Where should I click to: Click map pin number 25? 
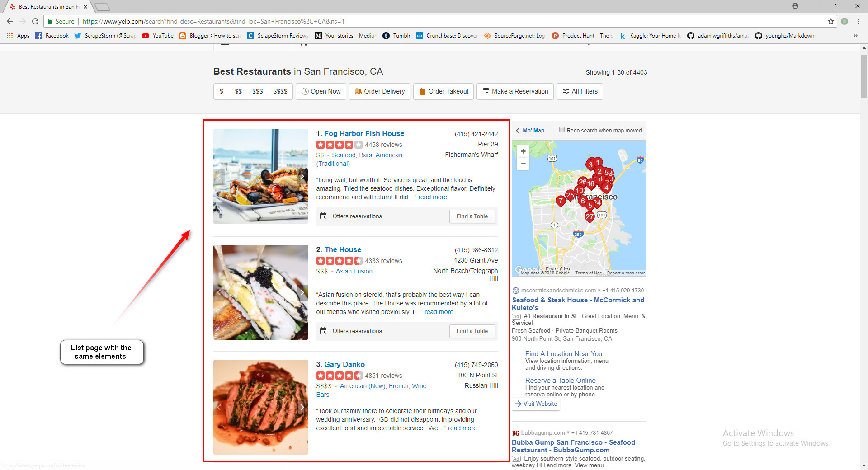pos(570,195)
